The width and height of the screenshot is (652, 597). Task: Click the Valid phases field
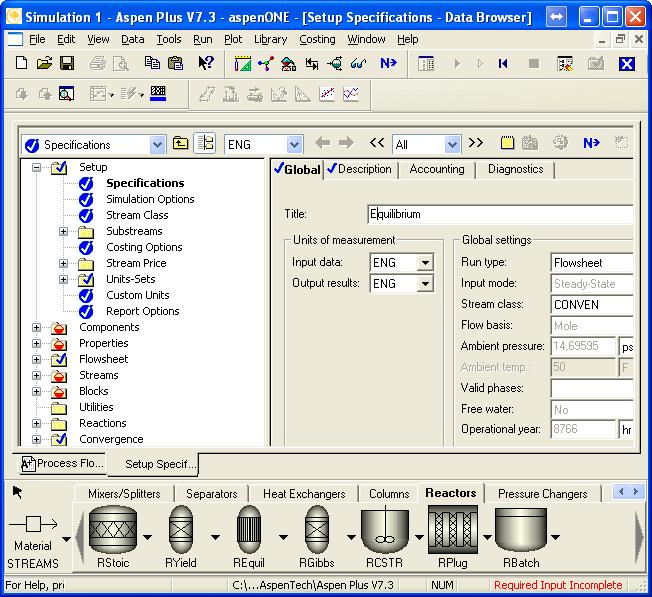(592, 388)
